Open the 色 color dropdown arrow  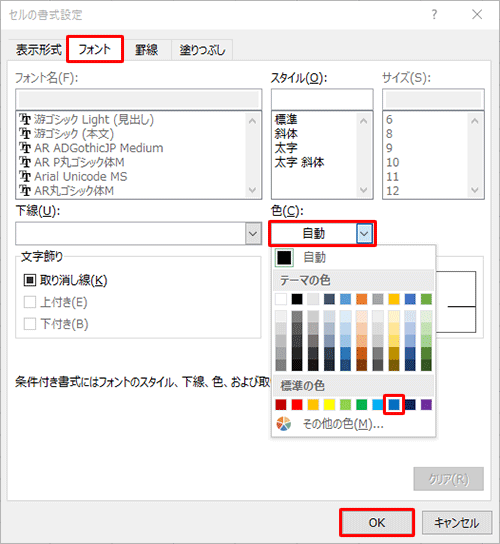click(x=364, y=233)
